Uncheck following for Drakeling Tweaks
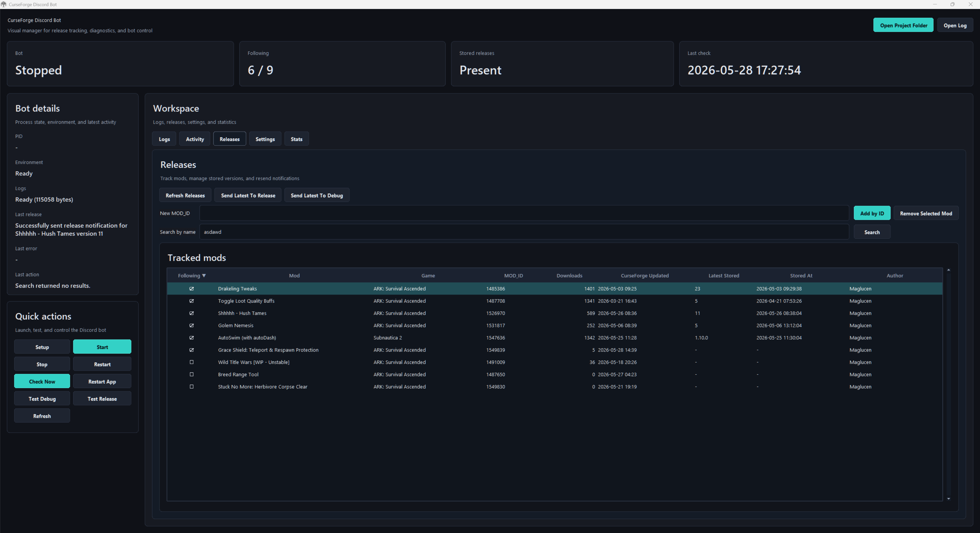Image resolution: width=980 pixels, height=533 pixels. (x=191, y=289)
